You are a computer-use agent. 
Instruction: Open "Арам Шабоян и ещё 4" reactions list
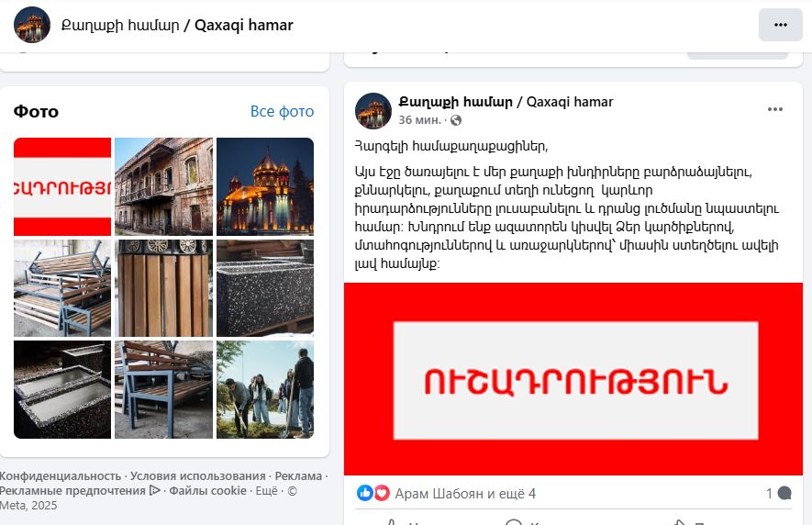point(465,494)
